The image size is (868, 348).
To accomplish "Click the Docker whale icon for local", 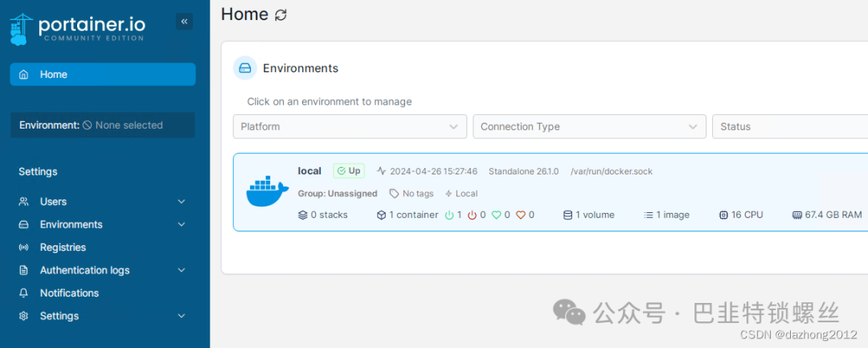I will (x=267, y=192).
